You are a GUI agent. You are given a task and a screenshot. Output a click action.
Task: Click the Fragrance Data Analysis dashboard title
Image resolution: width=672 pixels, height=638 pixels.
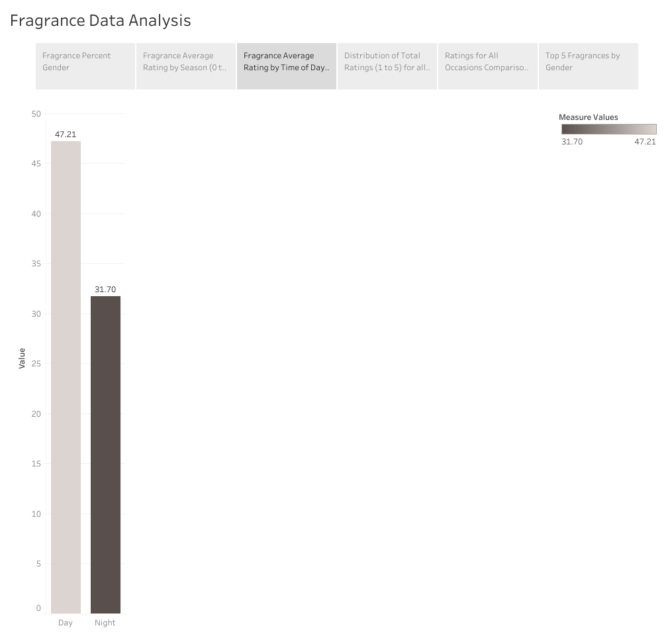coord(99,21)
